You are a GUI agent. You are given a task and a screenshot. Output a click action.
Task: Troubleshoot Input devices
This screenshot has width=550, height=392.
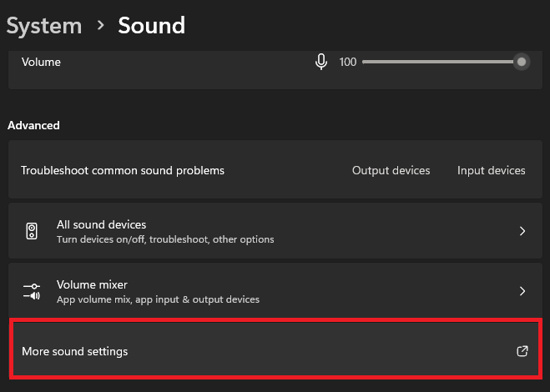[x=491, y=170]
